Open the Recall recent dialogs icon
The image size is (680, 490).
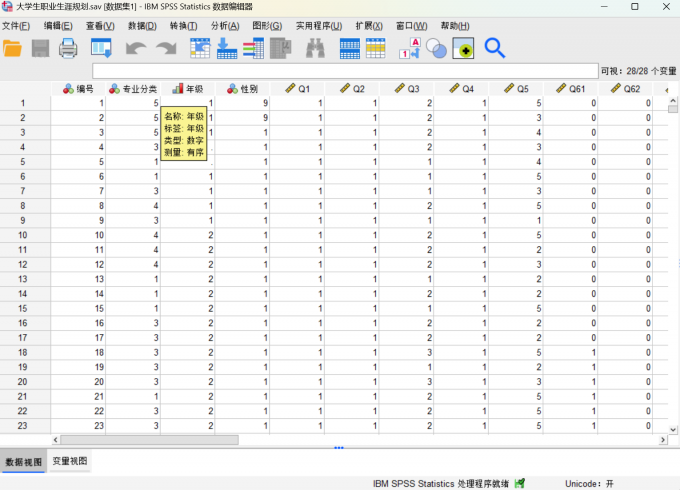(101, 47)
